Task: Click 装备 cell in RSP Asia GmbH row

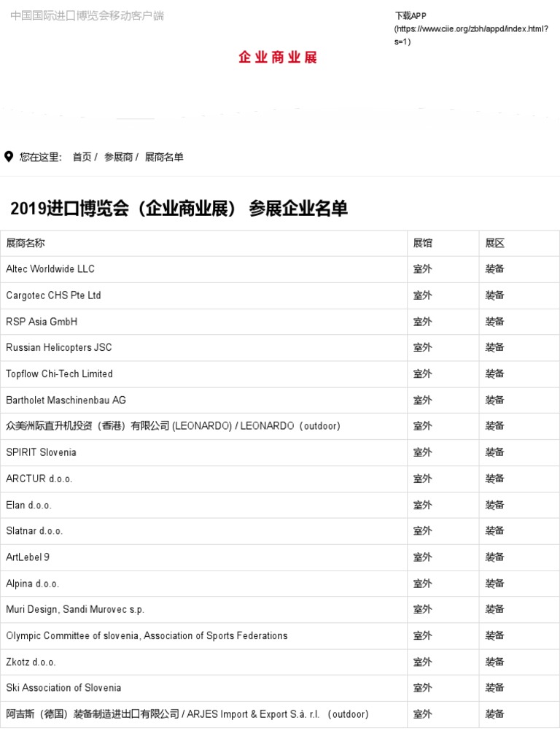Action: [495, 322]
